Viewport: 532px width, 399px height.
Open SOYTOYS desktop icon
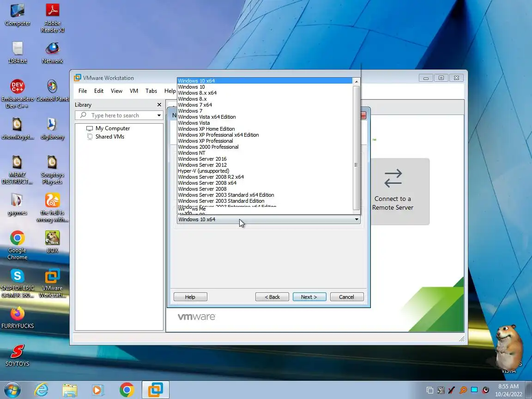(x=17, y=355)
